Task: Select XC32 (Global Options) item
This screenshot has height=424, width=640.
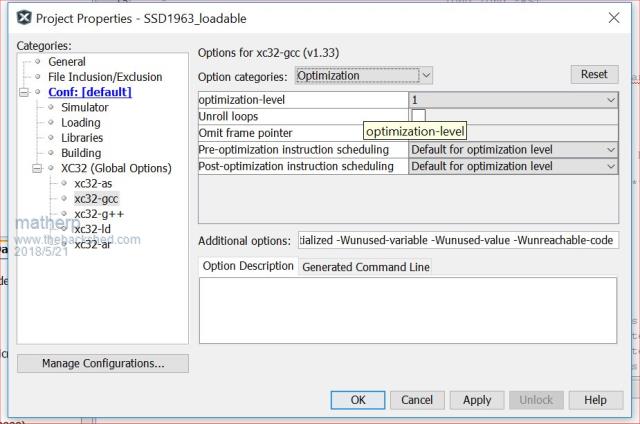Action: [x=116, y=168]
